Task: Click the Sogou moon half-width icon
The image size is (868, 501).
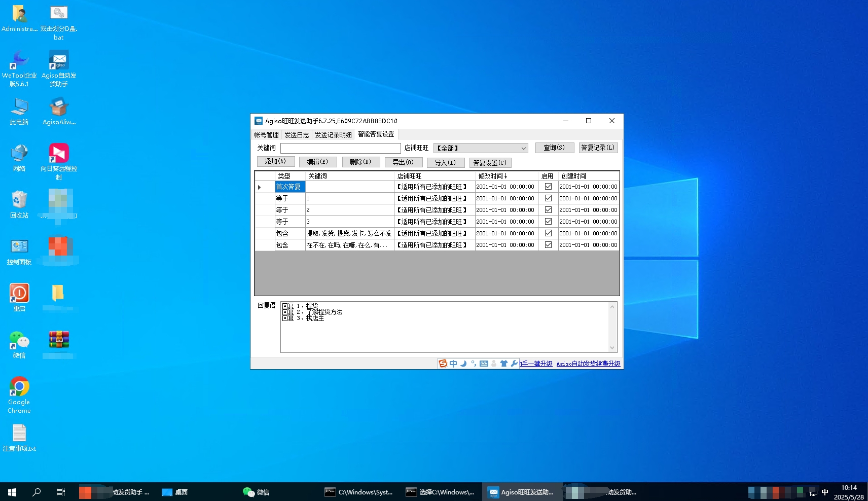Action: (x=463, y=364)
